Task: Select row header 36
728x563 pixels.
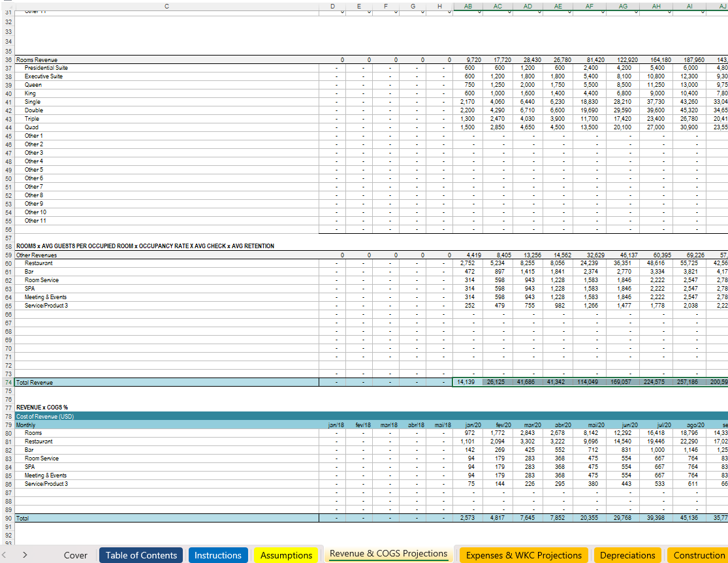Action: tap(8, 59)
